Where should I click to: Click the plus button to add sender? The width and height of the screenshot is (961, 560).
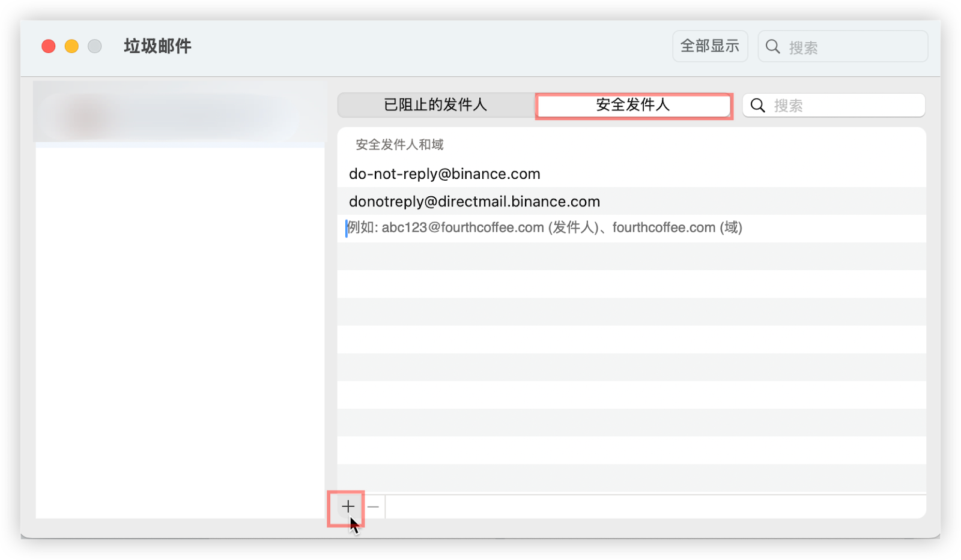348,507
